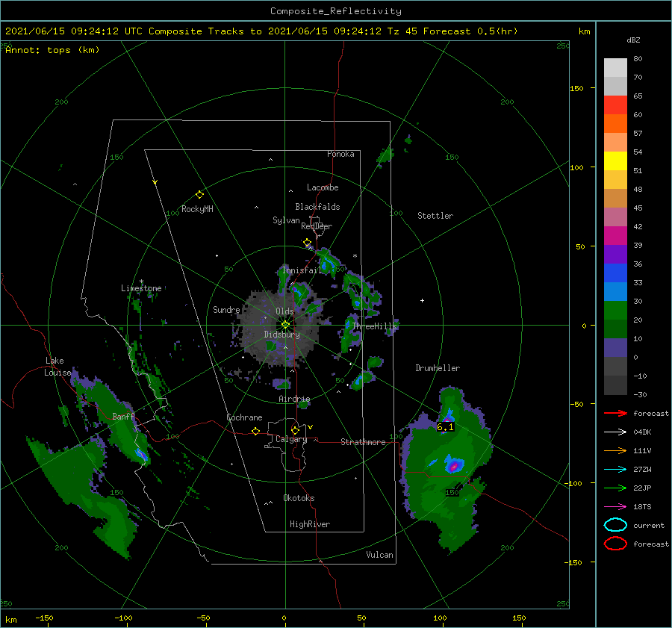The image size is (672, 628).
Task: Click the Blackfalds label
Action: pyautogui.click(x=317, y=207)
